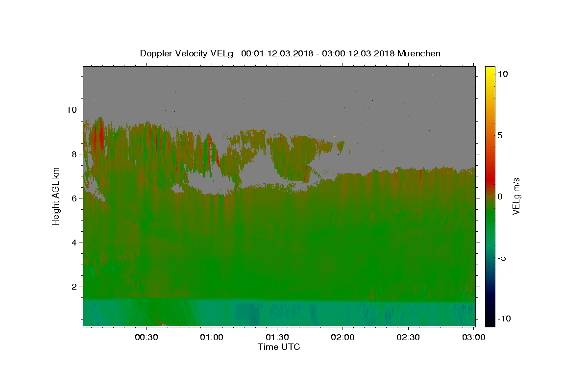Click the height tick label 8
The height and width of the screenshot is (392, 588).
click(73, 154)
